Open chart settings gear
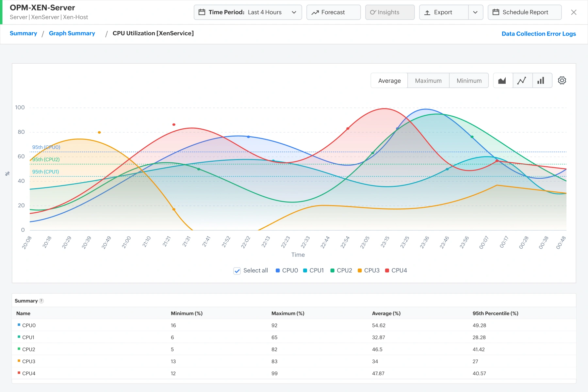The height and width of the screenshot is (392, 588). [x=562, y=80]
